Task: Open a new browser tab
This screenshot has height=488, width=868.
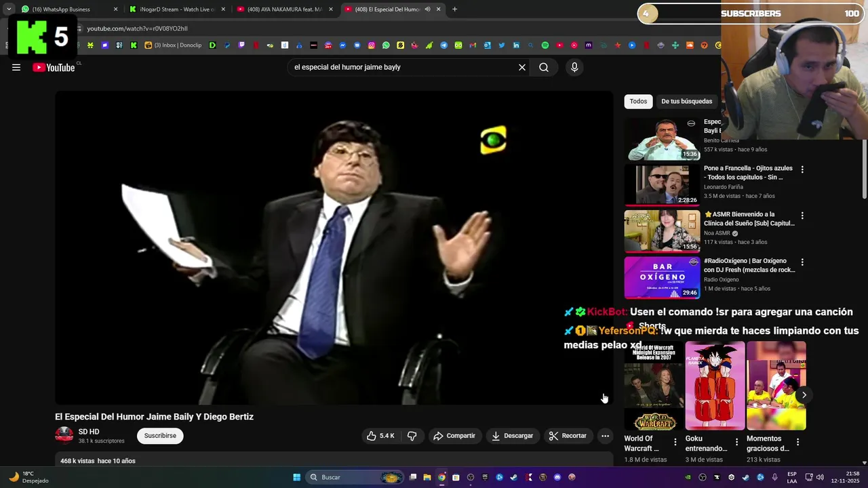Action: coord(454,9)
